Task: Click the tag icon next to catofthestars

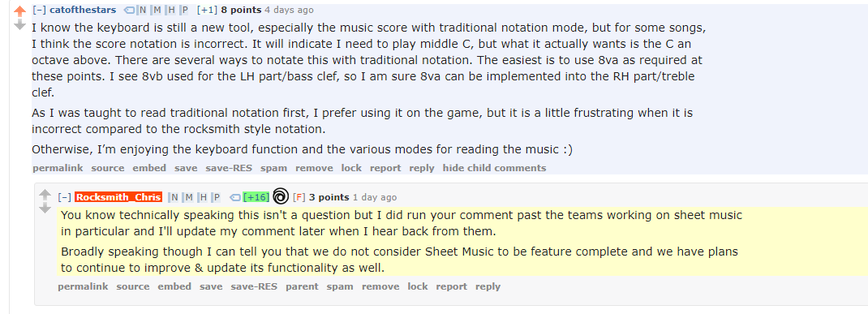Action: coord(128,10)
